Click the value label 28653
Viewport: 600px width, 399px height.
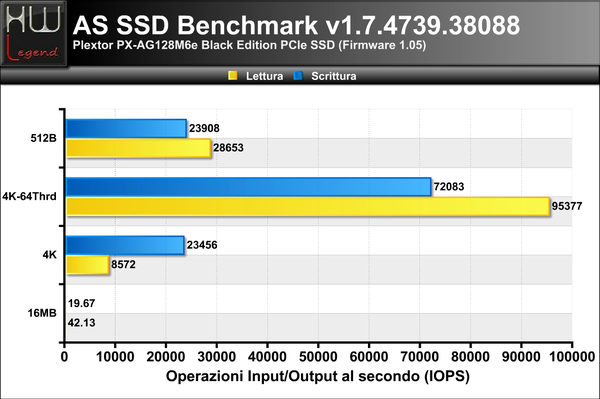pos(228,148)
